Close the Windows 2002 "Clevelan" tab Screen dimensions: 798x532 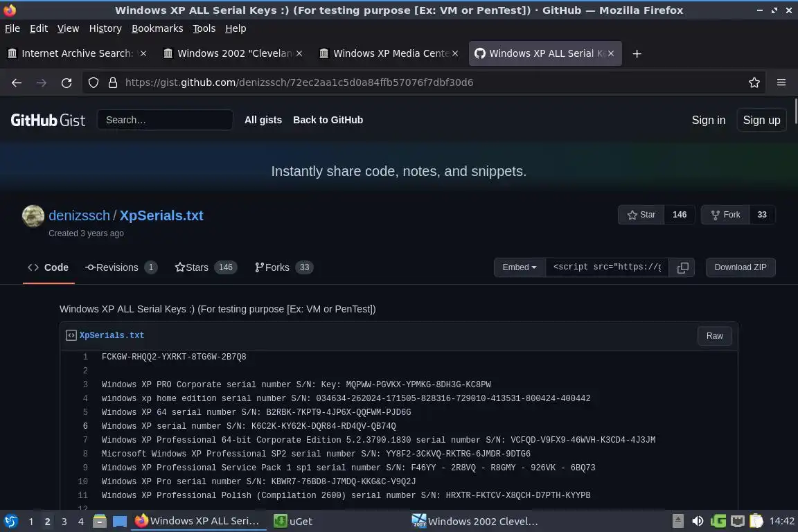tap(299, 53)
